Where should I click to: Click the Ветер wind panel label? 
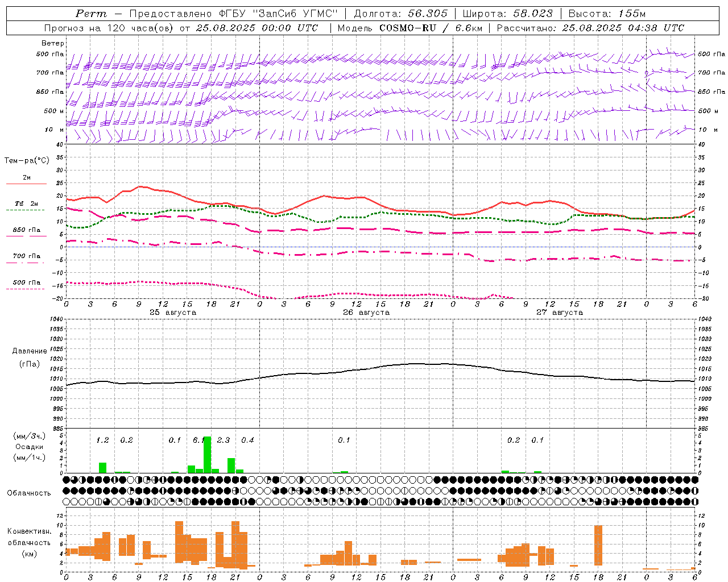click(53, 43)
